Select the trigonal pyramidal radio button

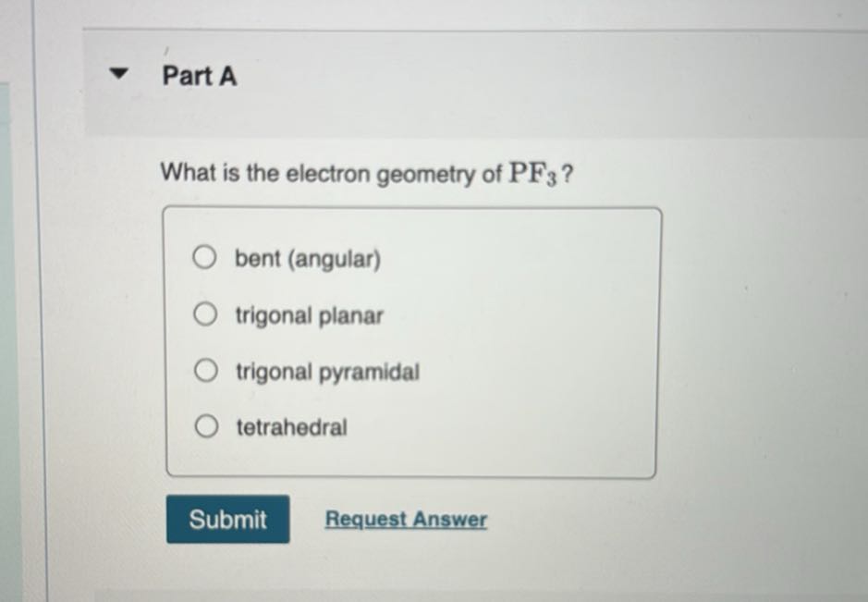[204, 370]
